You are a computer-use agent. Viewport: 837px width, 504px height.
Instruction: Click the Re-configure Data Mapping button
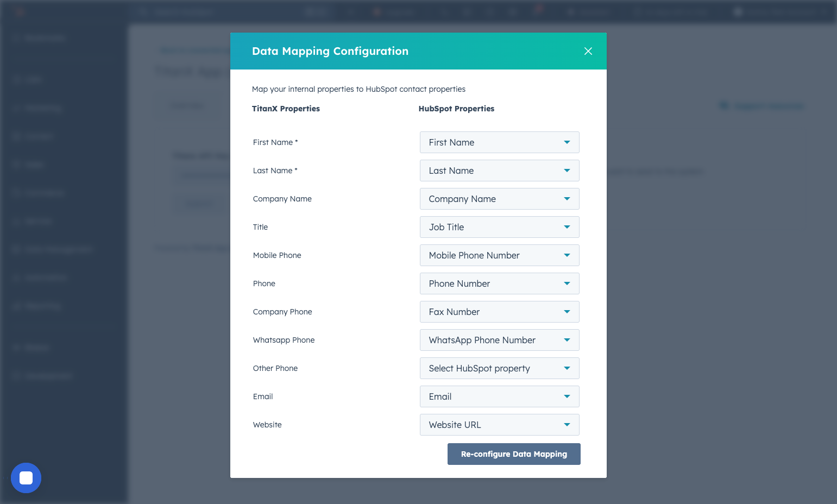click(x=514, y=454)
